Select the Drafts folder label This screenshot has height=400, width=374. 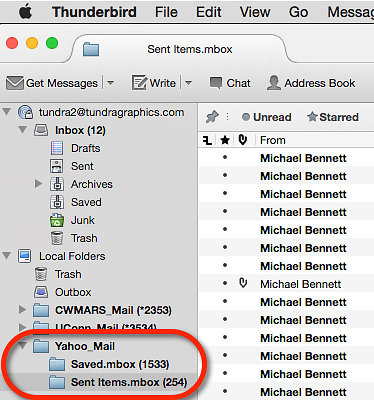click(x=85, y=148)
